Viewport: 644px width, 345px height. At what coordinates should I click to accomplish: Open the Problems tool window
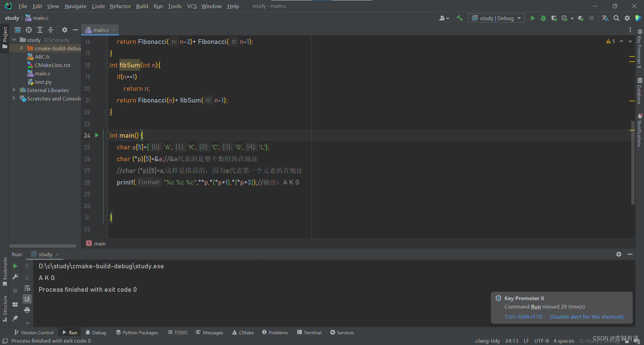275,332
